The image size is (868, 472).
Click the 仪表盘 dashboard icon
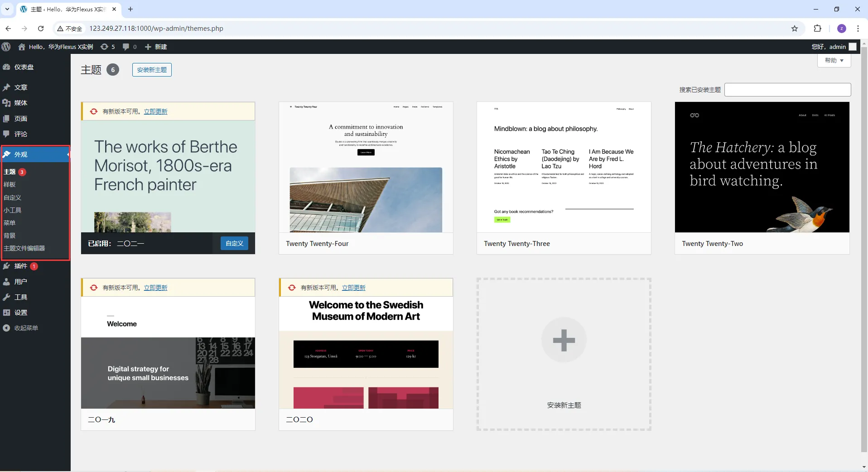6,67
